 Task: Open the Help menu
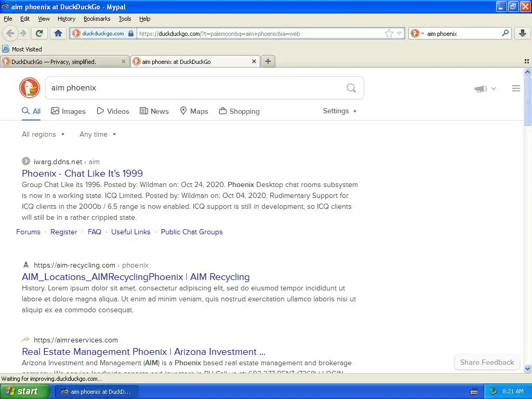(145, 19)
